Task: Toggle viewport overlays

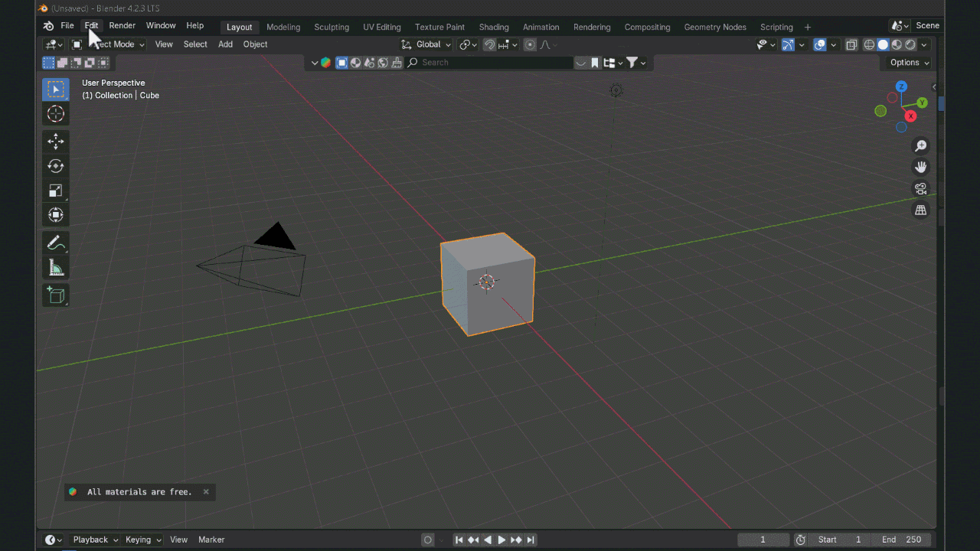Action: point(820,44)
